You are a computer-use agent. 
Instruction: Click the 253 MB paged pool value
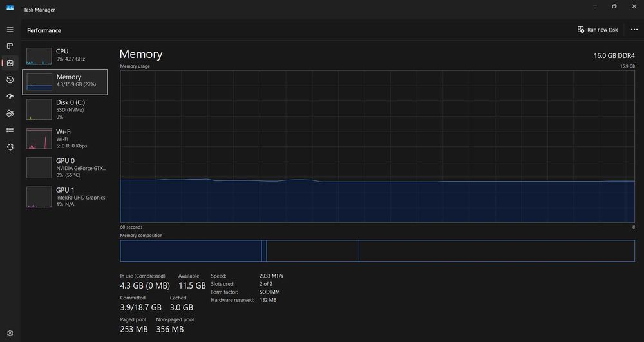(134, 329)
